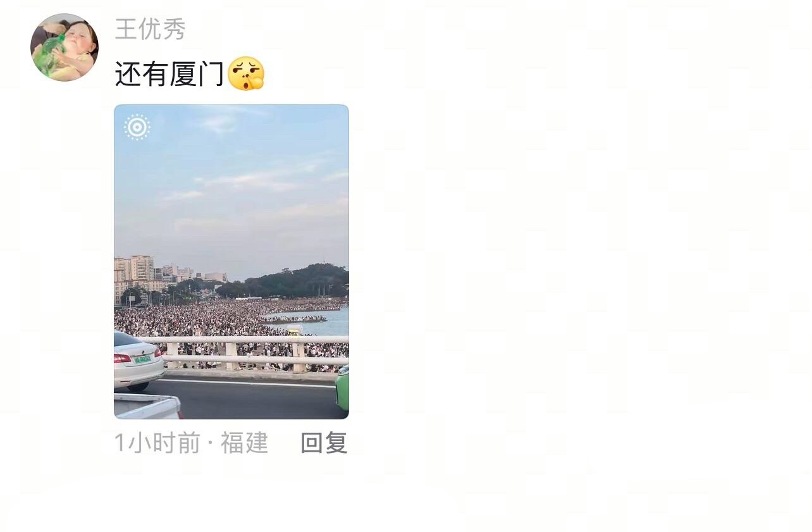The width and height of the screenshot is (812, 532).
Task: Click the white car's green license plate
Action: click(x=142, y=359)
